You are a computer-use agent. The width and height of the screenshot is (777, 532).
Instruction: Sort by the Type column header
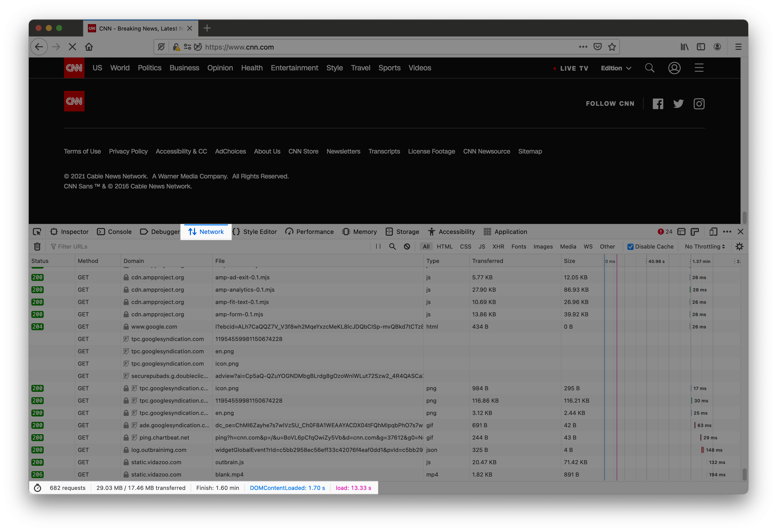(x=446, y=261)
